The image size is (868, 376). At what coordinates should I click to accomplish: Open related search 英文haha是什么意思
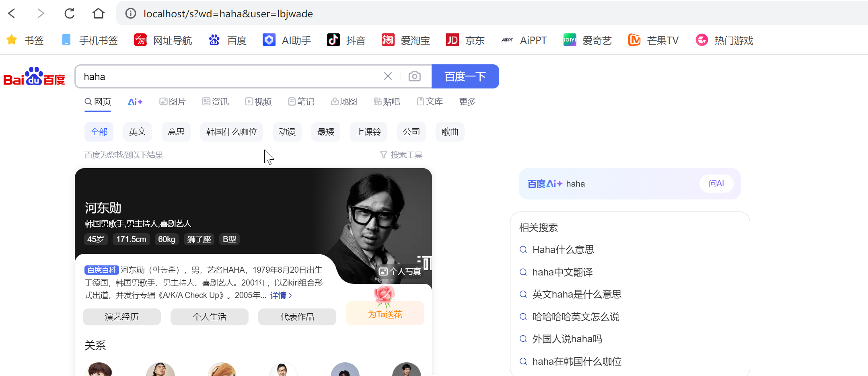tap(577, 294)
